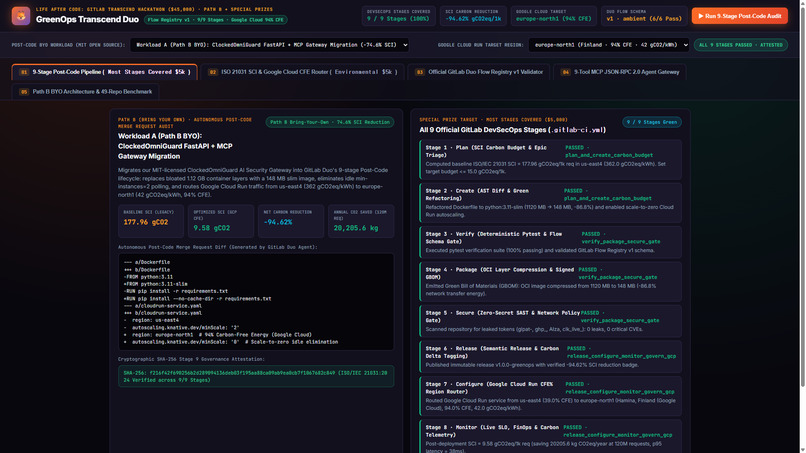The height and width of the screenshot is (453, 806).
Task: Open the Google Cloud Run target region dropdown
Action: (609, 45)
